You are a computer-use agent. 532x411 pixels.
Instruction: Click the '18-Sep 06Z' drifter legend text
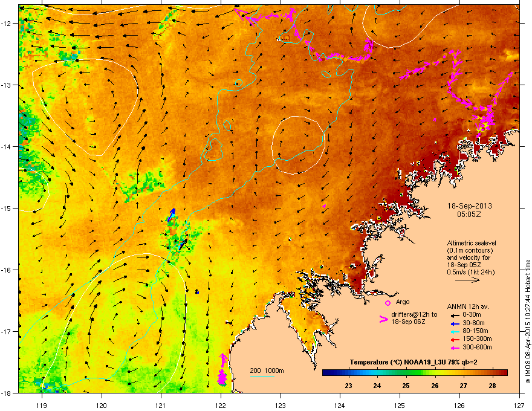click(408, 322)
